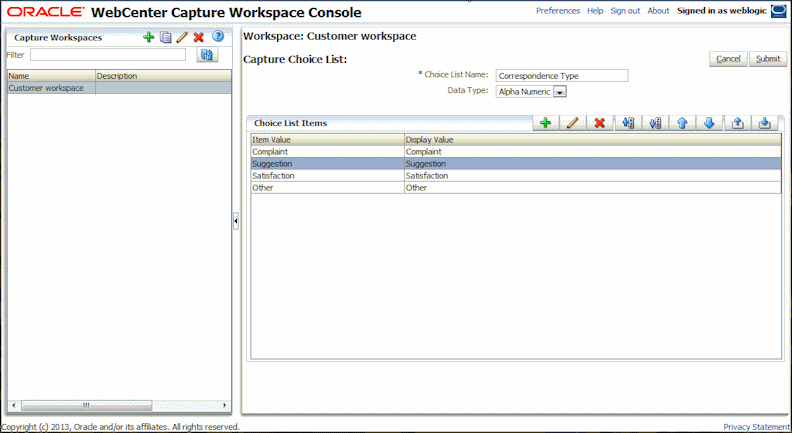Click in the Filter text field
The image size is (792, 433).
[108, 55]
